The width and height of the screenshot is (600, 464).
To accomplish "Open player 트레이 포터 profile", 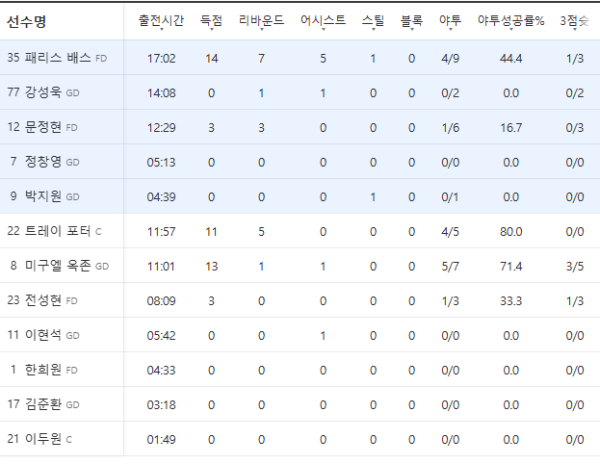I will click(58, 231).
